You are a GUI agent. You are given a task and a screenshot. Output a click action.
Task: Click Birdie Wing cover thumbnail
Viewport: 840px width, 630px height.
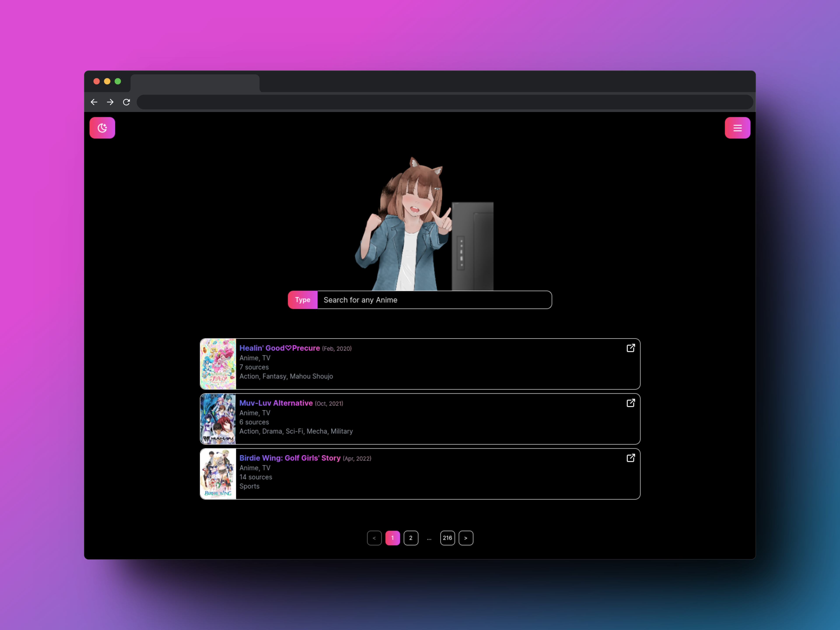click(x=218, y=474)
